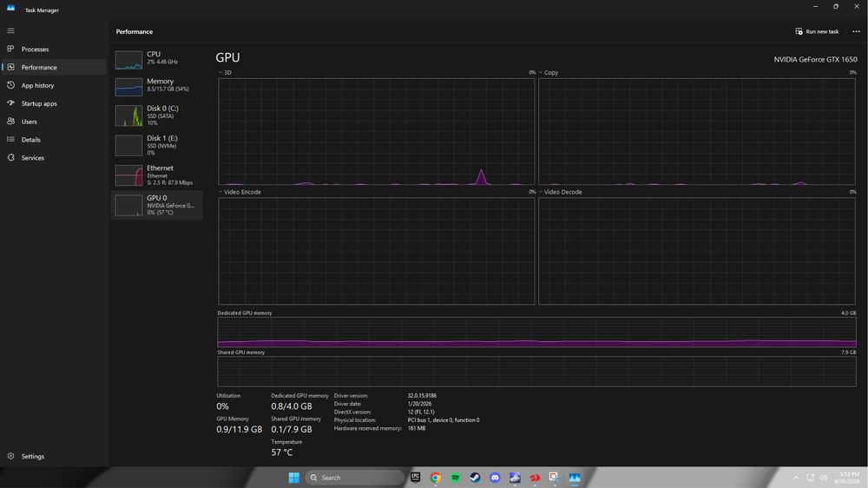Screen dimensions: 868x488
Task: Show hidden system tray icons
Action: tap(796, 478)
